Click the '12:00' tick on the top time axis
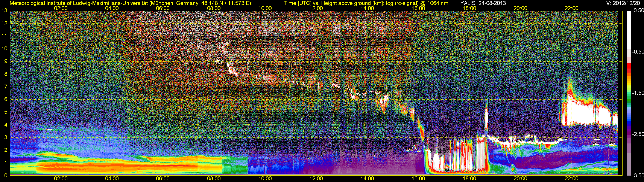 (x=316, y=8)
